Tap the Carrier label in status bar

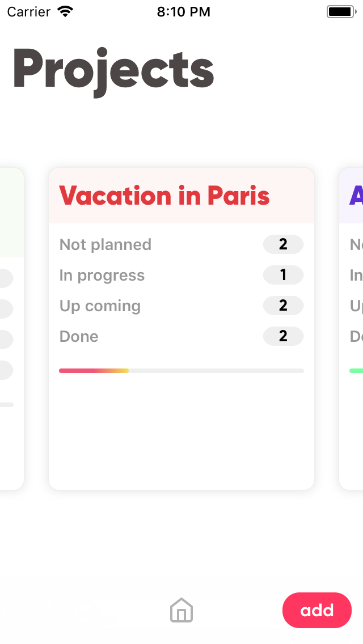click(x=29, y=11)
